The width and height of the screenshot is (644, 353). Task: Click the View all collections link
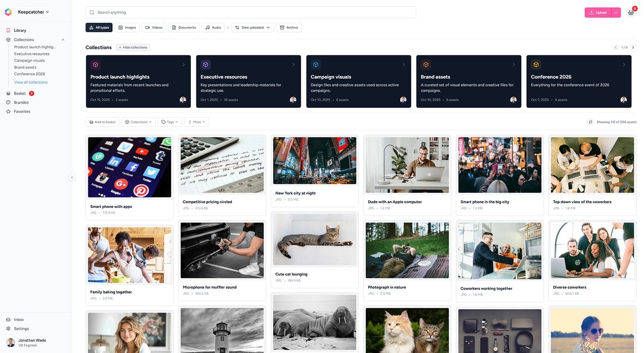(x=31, y=82)
